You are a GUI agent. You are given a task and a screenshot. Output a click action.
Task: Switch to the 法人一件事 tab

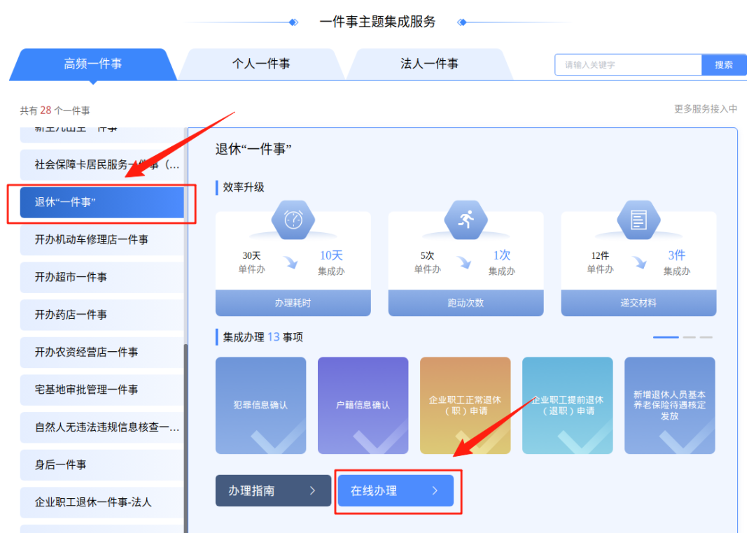(x=429, y=64)
